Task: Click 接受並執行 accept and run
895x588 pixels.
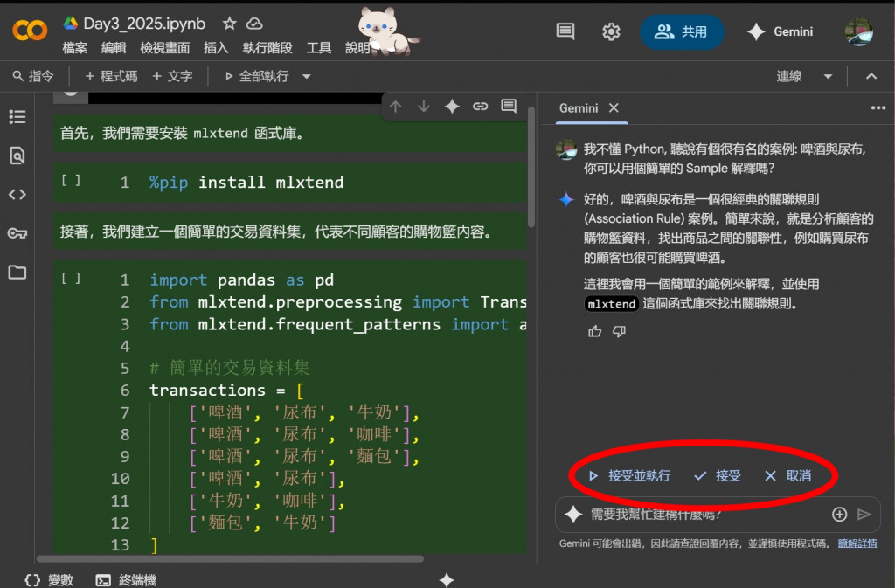Action: pos(629,475)
